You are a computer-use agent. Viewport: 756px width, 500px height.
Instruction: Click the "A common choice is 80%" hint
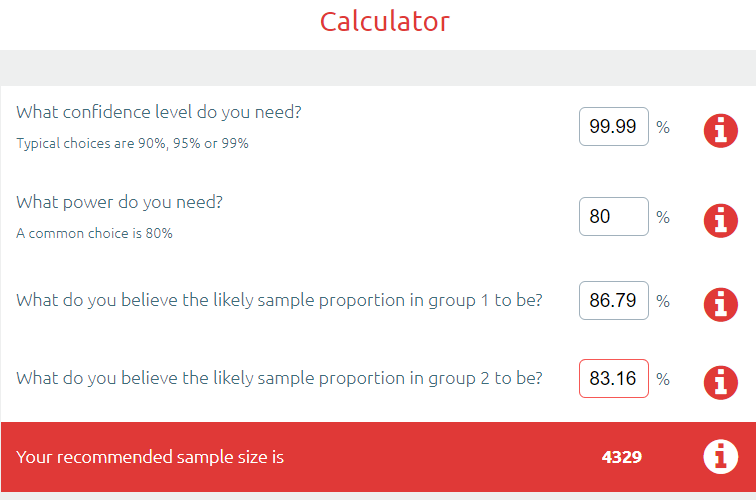(x=95, y=233)
